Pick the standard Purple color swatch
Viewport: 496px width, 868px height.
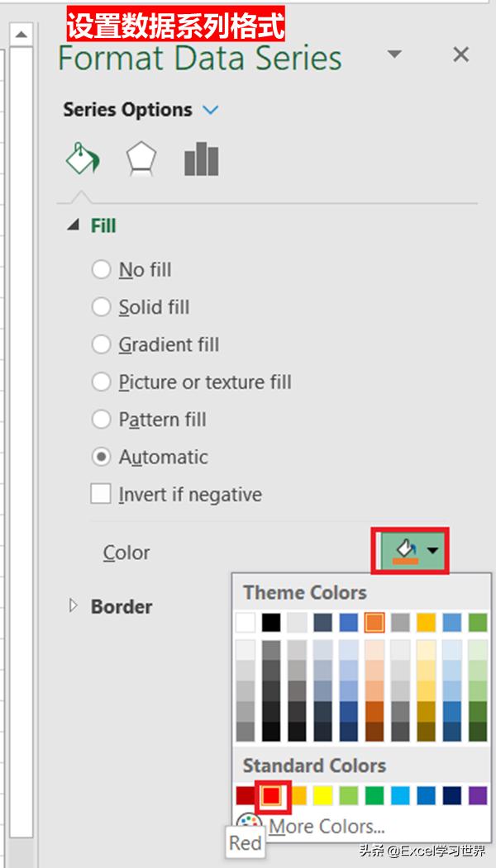478,795
